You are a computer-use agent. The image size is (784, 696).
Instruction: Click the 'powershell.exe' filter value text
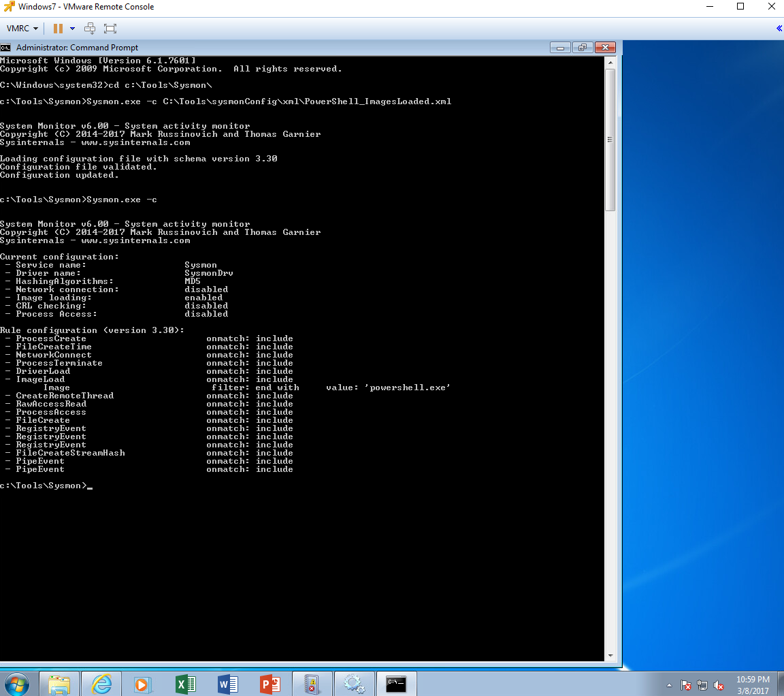click(x=408, y=387)
